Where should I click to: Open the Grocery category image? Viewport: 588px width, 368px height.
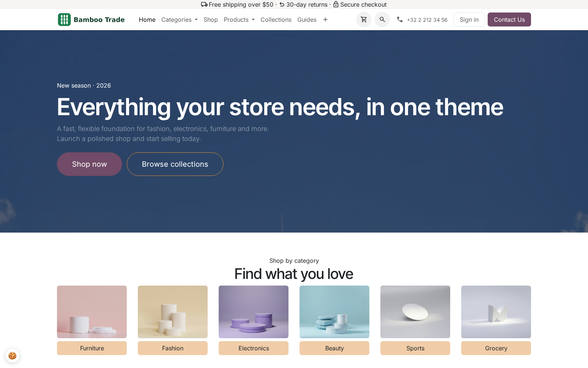(x=496, y=312)
